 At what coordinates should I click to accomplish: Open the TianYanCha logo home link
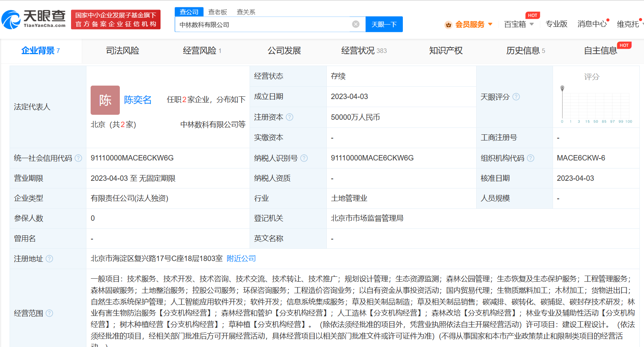pyautogui.click(x=34, y=19)
